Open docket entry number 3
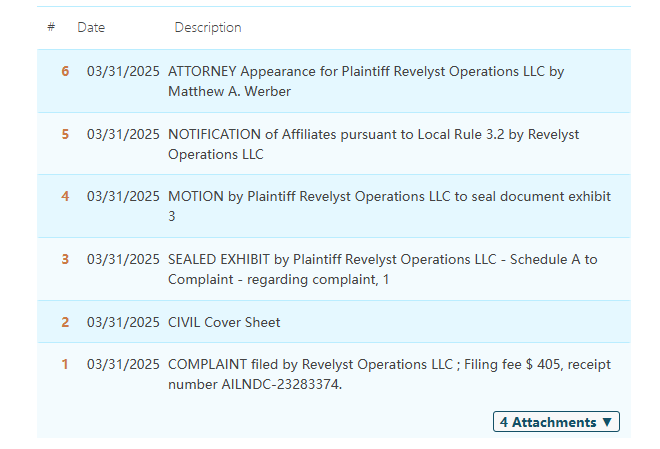The width and height of the screenshot is (660, 449). pyautogui.click(x=65, y=259)
